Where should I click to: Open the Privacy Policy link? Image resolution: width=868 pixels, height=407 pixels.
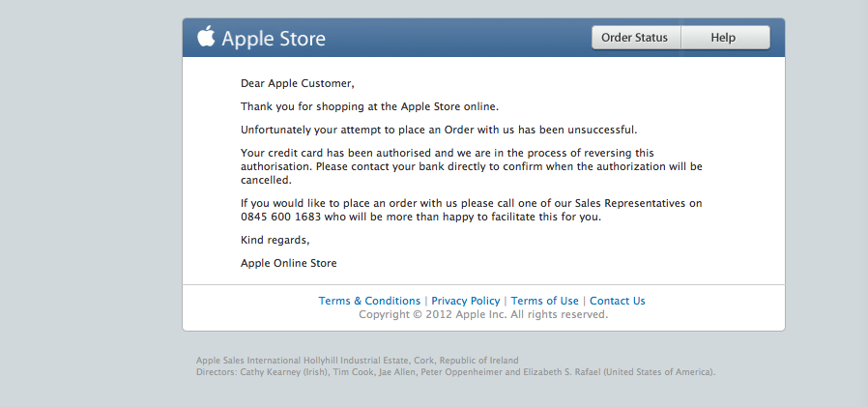466,301
